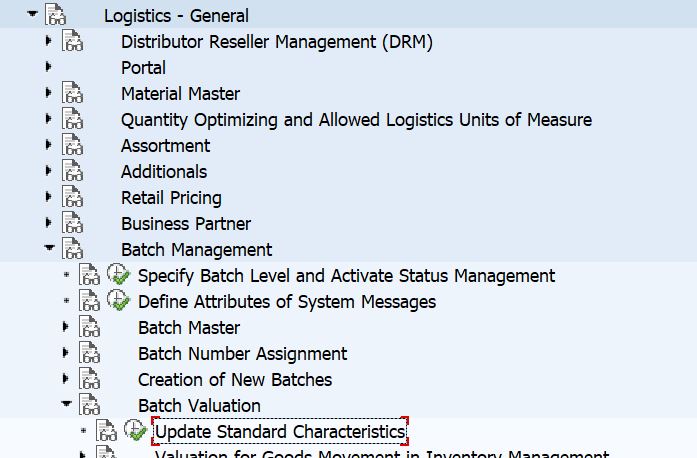This screenshot has height=458, width=697.
Task: Run activity icon for Specify Batch Level
Action: coord(118,274)
